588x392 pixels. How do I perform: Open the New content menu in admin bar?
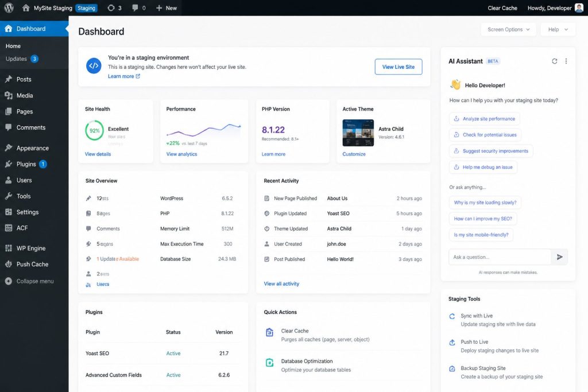pos(166,8)
